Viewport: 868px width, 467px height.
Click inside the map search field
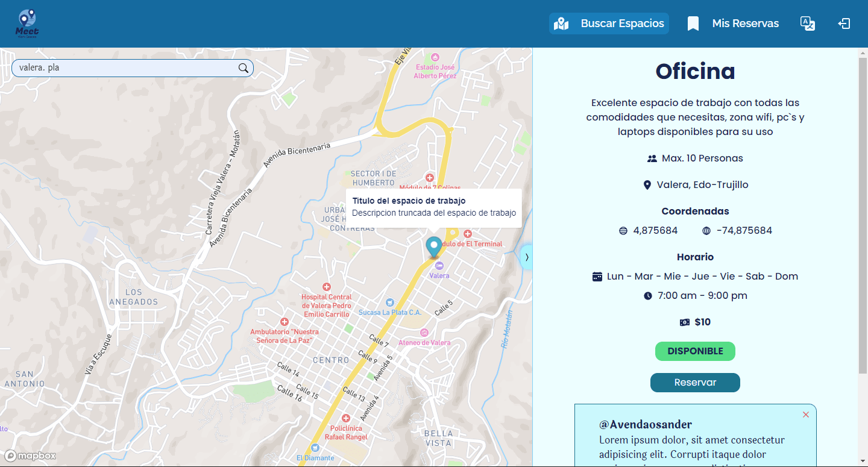pyautogui.click(x=121, y=68)
